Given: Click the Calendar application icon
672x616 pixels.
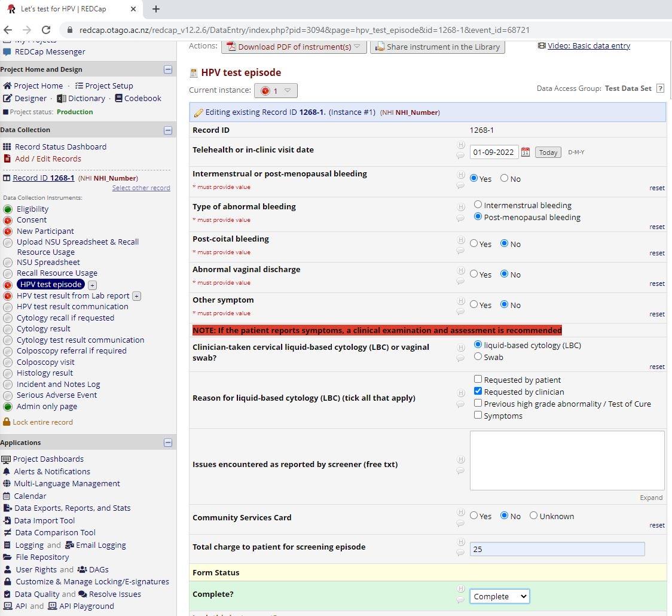Looking at the screenshot, I should (x=7, y=496).
